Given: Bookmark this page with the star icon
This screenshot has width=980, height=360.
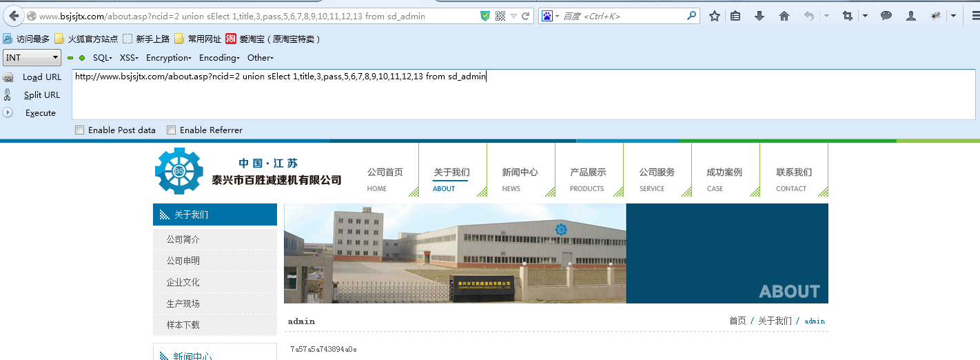Looking at the screenshot, I should (x=715, y=16).
